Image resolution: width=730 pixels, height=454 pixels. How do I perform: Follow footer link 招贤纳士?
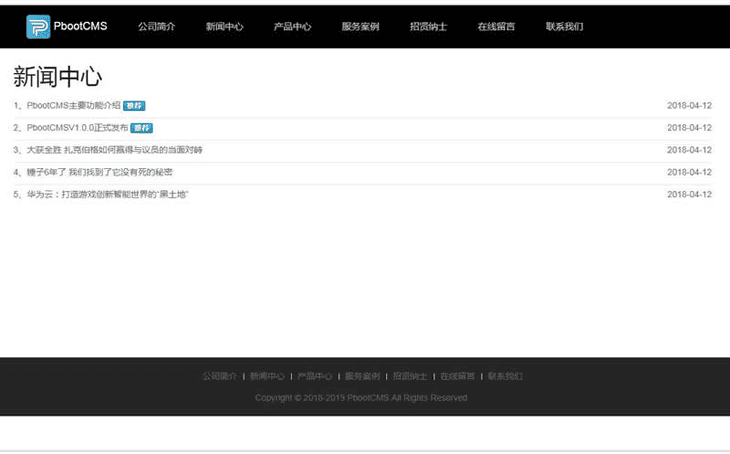click(410, 376)
